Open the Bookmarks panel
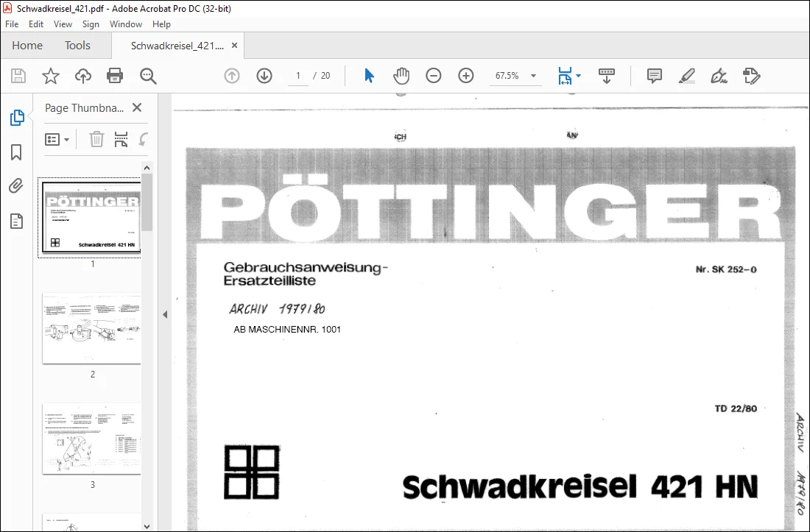The height and width of the screenshot is (532, 810). click(x=16, y=152)
